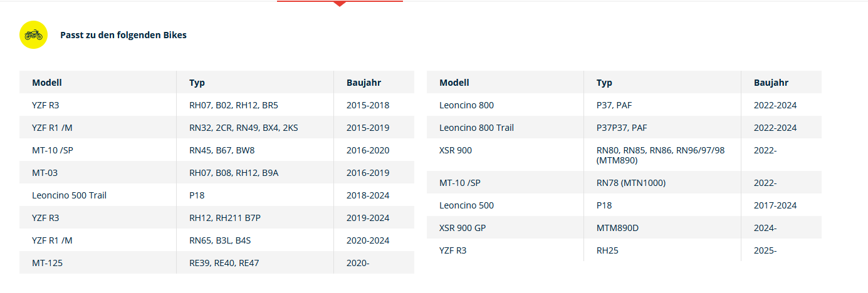Select the 'P37P37, PAF' type cell
Viewport: 868px width, 293px height.
point(622,128)
